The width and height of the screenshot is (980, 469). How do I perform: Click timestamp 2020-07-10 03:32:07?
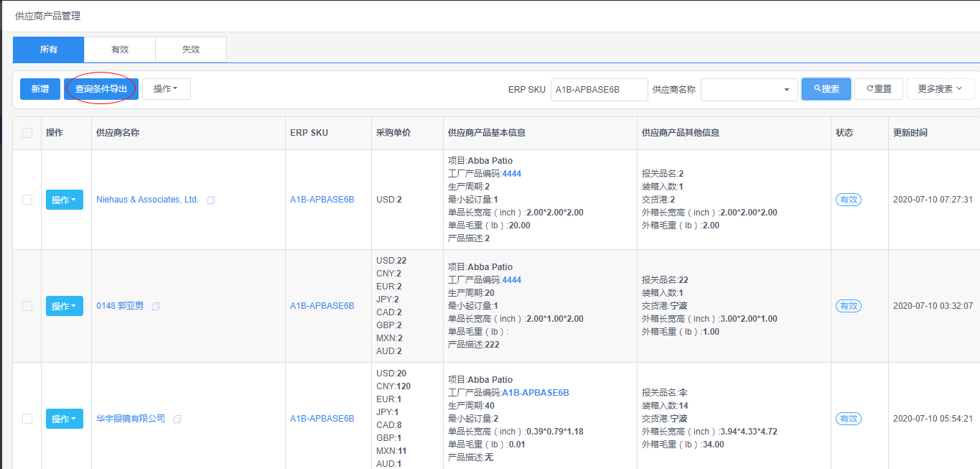933,306
